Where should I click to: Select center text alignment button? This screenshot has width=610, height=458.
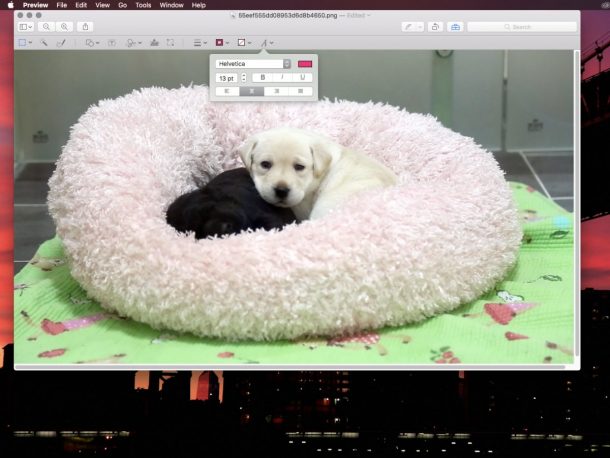click(x=251, y=91)
